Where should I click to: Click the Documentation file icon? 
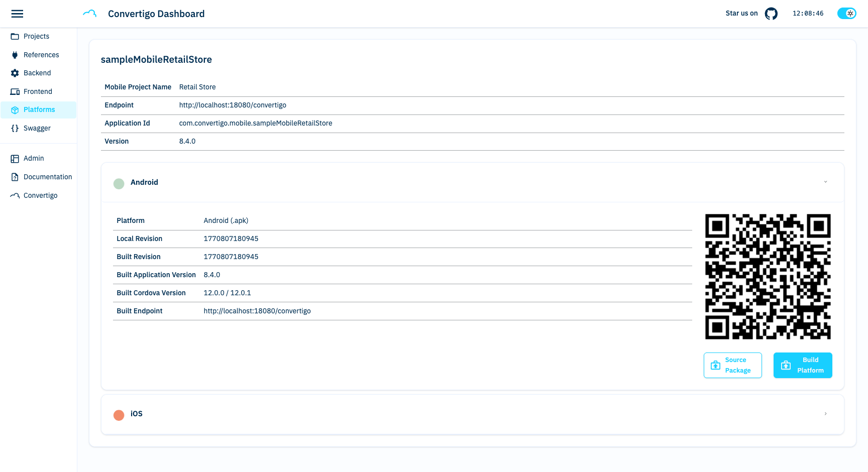pos(15,177)
